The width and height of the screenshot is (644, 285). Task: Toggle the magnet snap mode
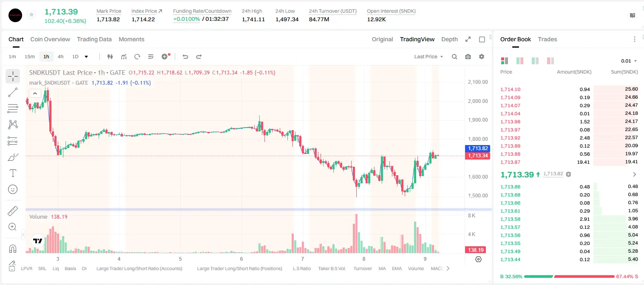pyautogui.click(x=13, y=248)
